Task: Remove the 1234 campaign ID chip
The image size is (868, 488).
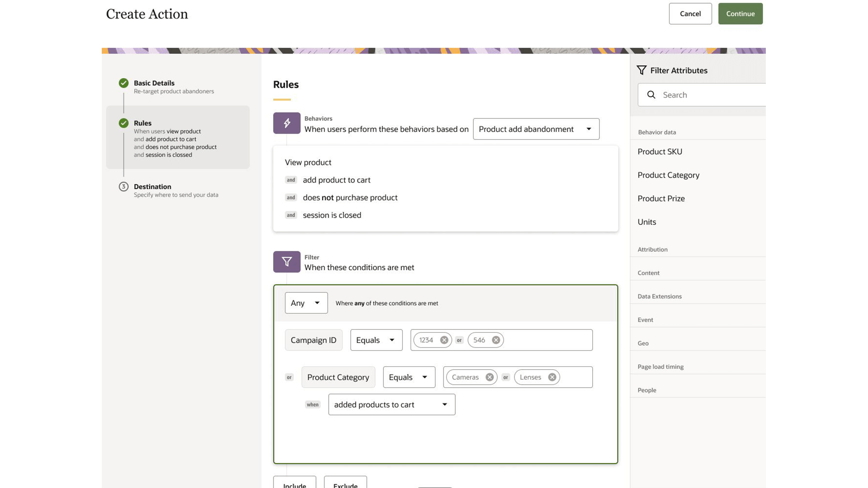Action: pyautogui.click(x=444, y=340)
